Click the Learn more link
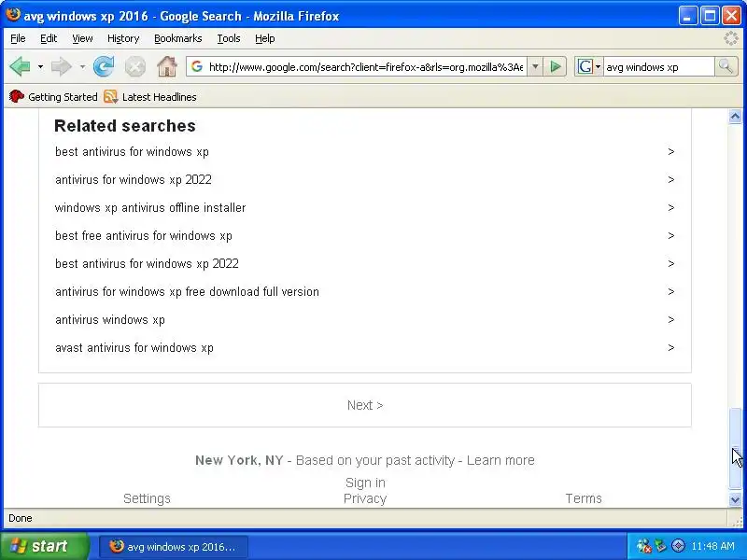 500,460
